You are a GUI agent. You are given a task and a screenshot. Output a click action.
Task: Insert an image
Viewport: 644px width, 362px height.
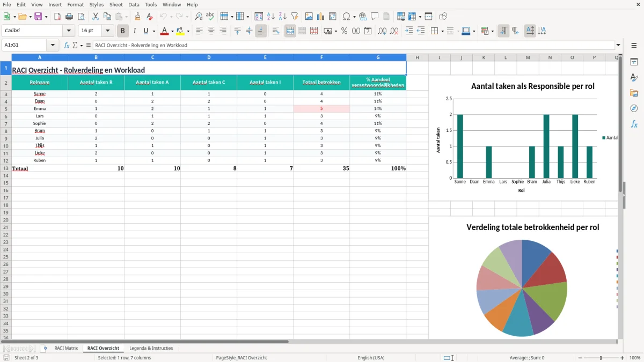coord(309,17)
